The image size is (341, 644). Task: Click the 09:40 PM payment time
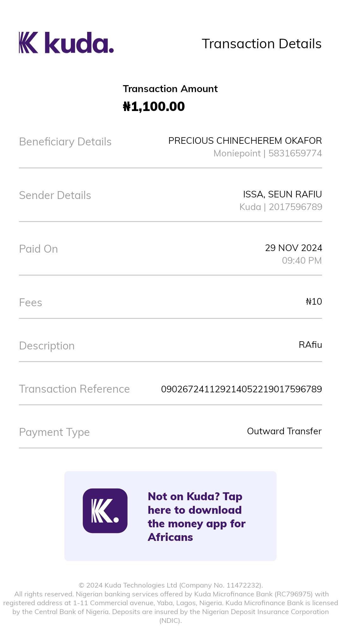[302, 261]
